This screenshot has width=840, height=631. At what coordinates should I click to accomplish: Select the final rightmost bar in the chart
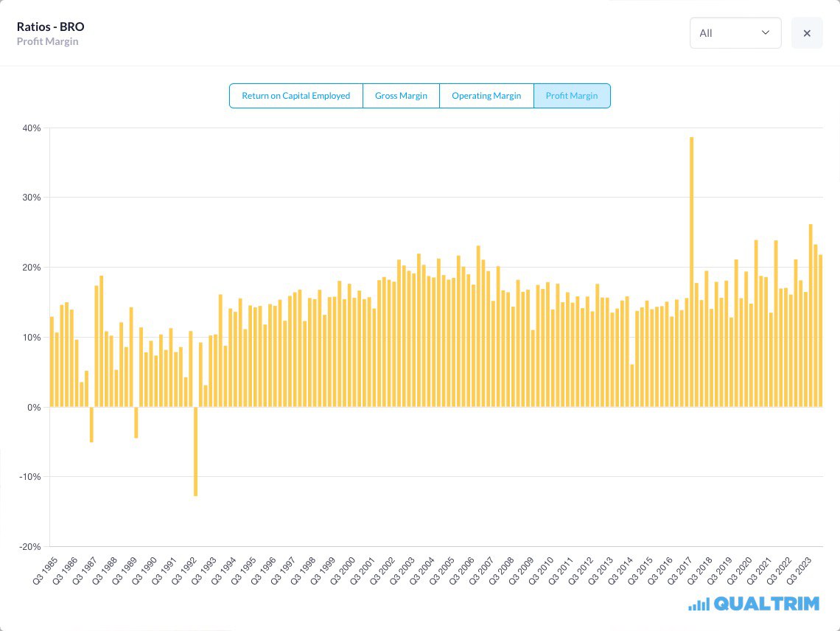tap(820, 331)
